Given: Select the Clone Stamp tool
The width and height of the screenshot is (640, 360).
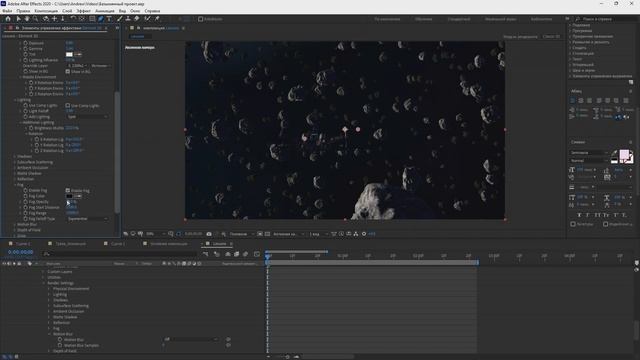Looking at the screenshot, I should coord(128,19).
